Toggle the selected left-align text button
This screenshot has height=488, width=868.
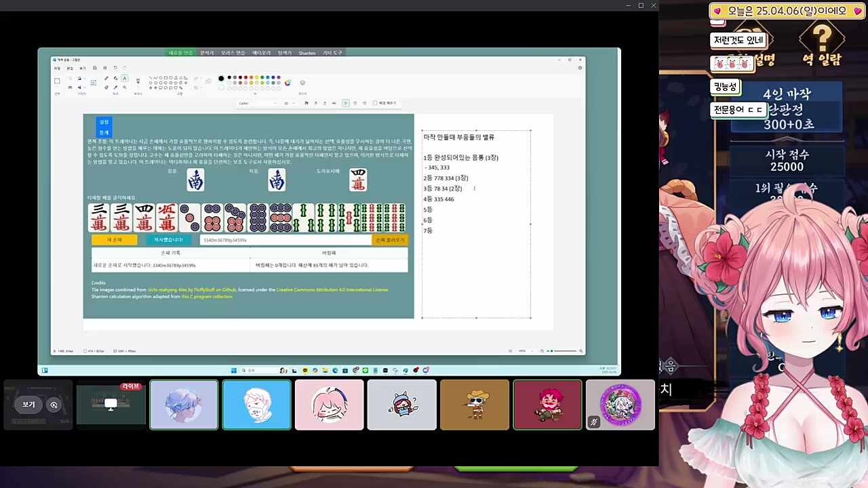click(x=345, y=103)
